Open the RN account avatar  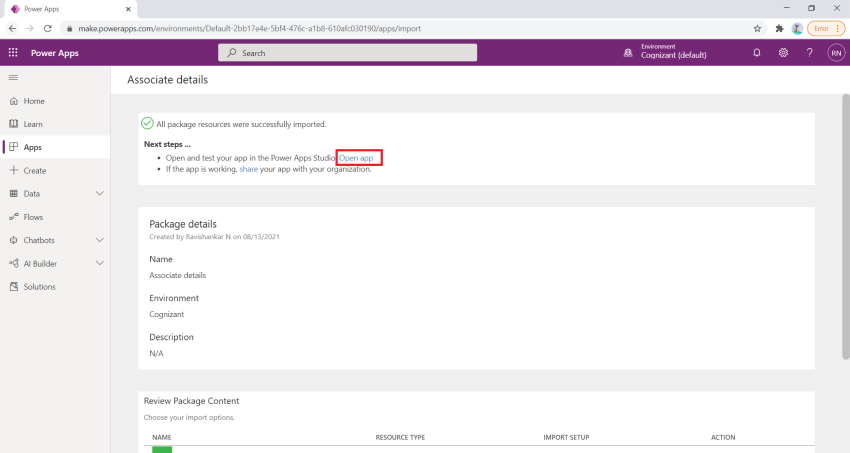click(x=836, y=53)
